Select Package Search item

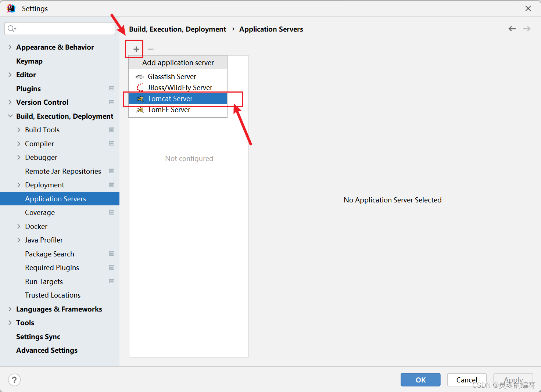[x=50, y=254]
